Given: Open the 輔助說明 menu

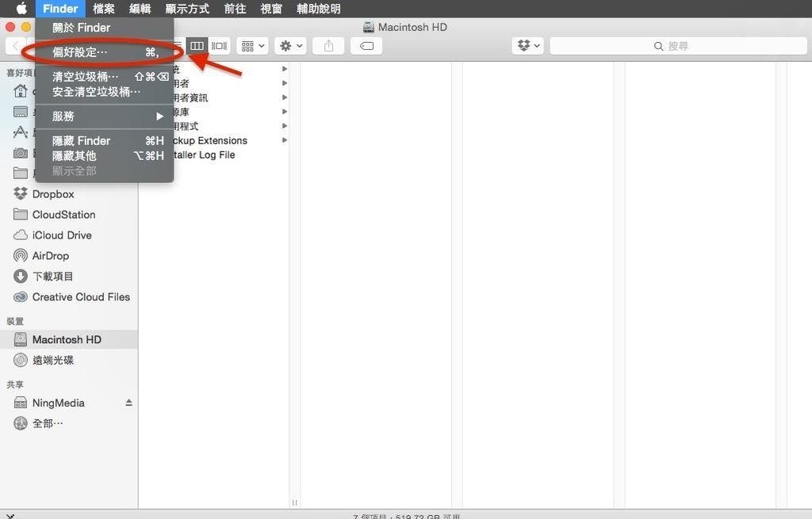Looking at the screenshot, I should click(x=319, y=8).
